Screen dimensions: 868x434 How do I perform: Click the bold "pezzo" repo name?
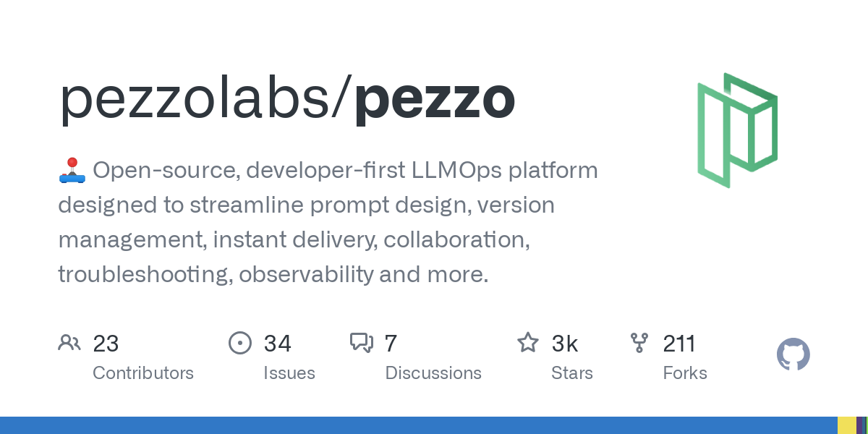click(x=435, y=100)
